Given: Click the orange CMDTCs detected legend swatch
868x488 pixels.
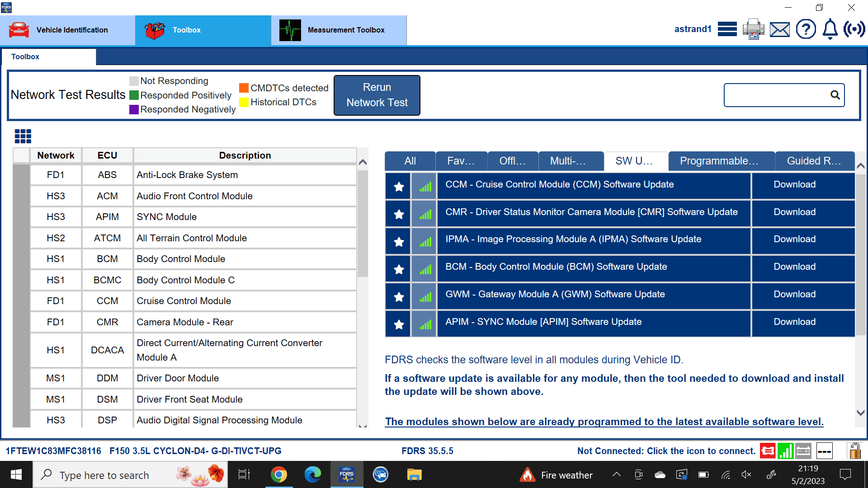Looking at the screenshot, I should click(x=244, y=88).
